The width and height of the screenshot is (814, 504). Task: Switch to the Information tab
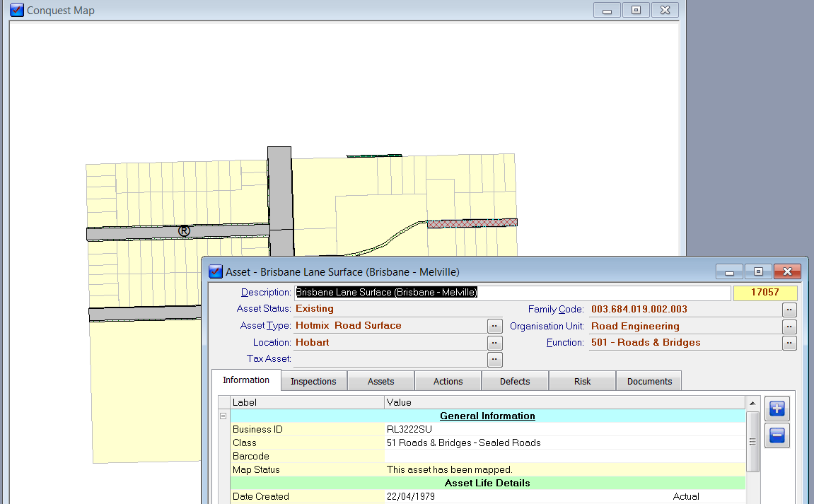point(246,380)
